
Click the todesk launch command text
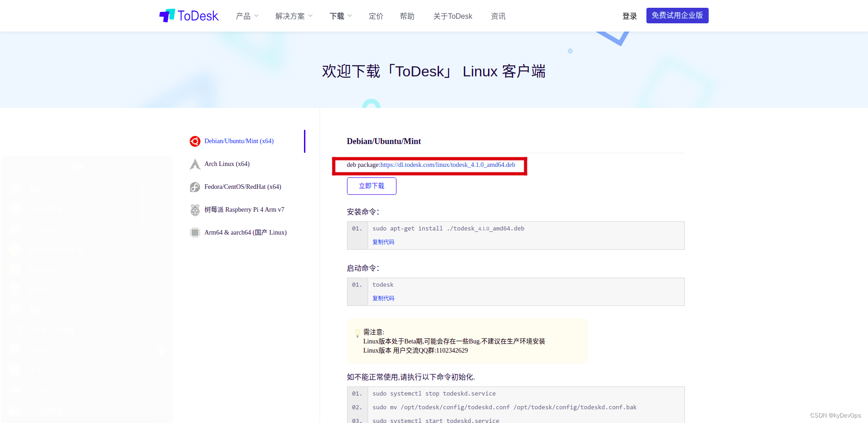(383, 285)
